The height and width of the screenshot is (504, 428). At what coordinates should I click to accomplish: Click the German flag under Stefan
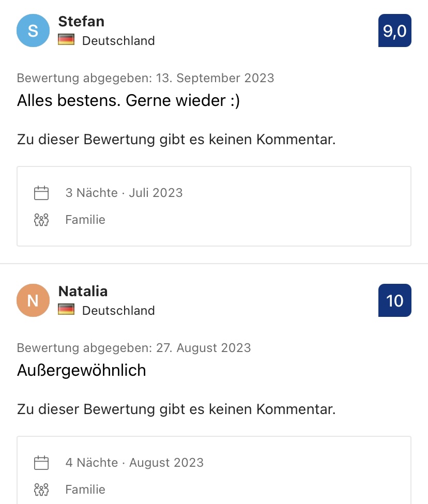tap(66, 40)
